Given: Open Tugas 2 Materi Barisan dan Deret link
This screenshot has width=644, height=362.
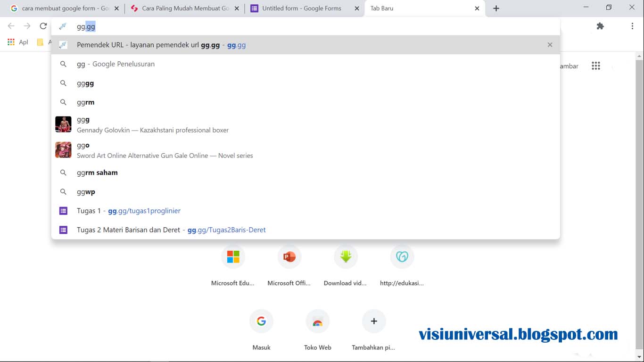Looking at the screenshot, I should tap(171, 230).
